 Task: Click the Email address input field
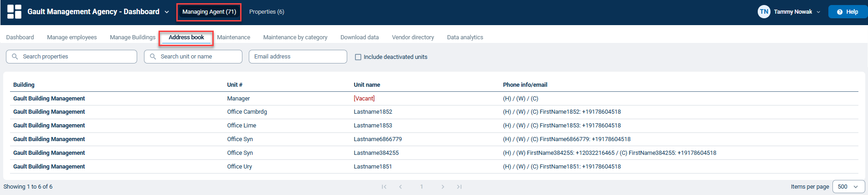point(298,57)
